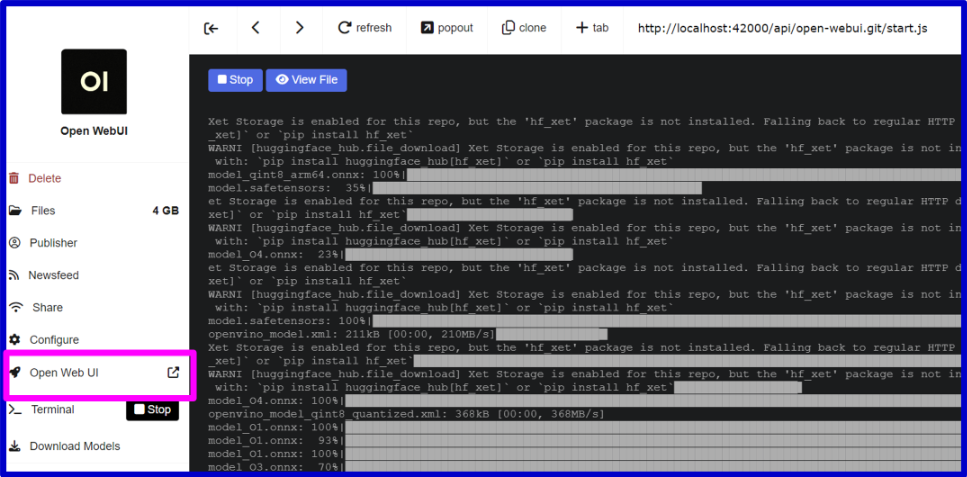
Task: Click the user circle icon beside Publisher
Action: pos(15,243)
